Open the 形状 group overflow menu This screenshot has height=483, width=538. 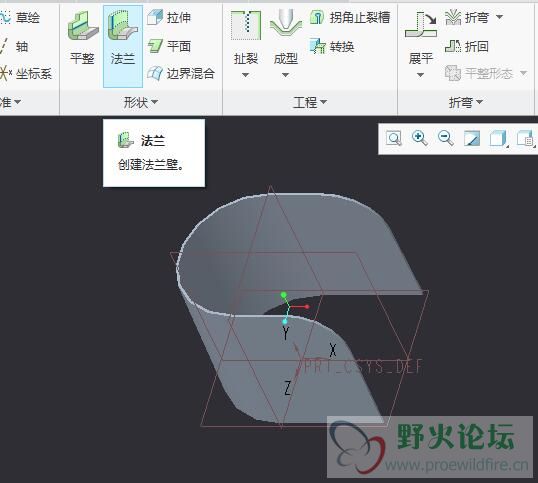coord(141,102)
